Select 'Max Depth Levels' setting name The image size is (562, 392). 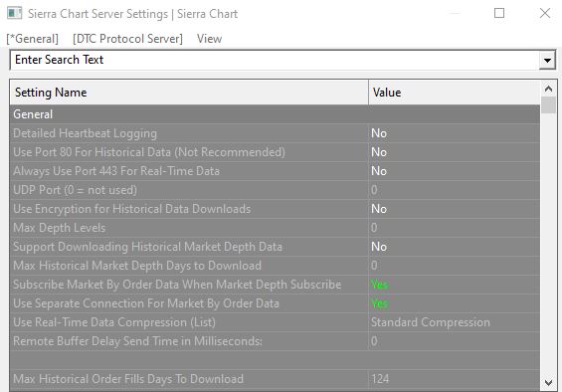tap(59, 228)
